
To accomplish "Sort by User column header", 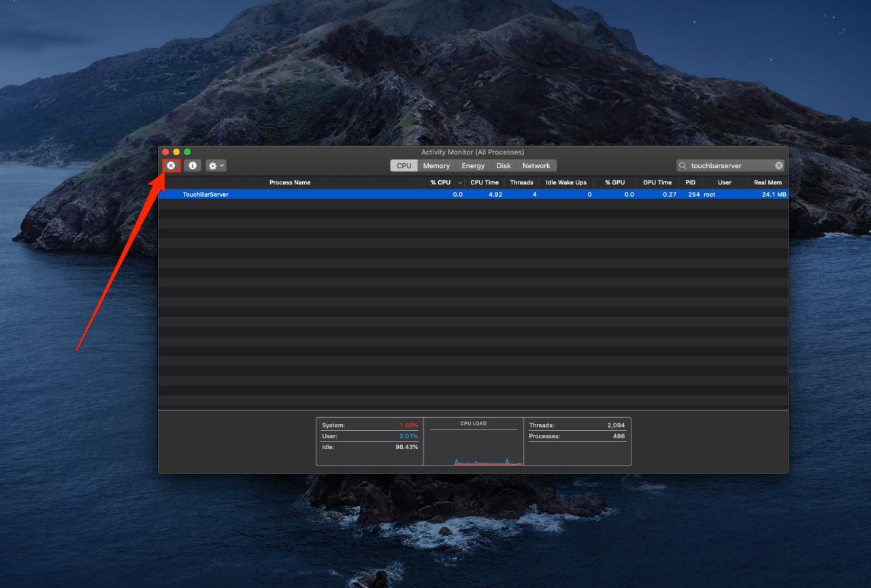I will [x=725, y=182].
